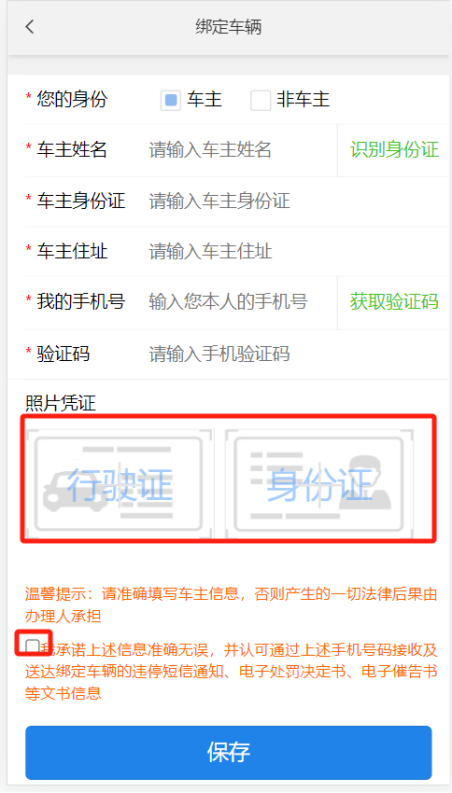Tap the 识别身份证 link
The height and width of the screenshot is (793, 452).
click(394, 150)
